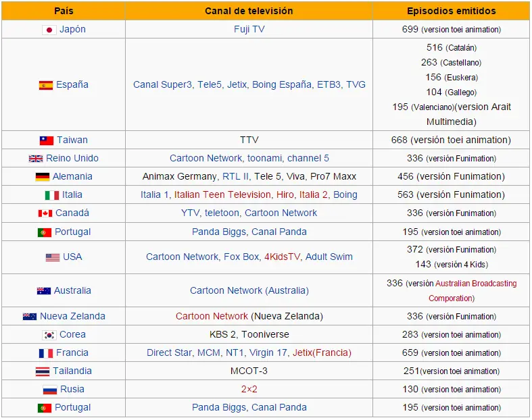Open the ETB3 channel link

point(329,85)
